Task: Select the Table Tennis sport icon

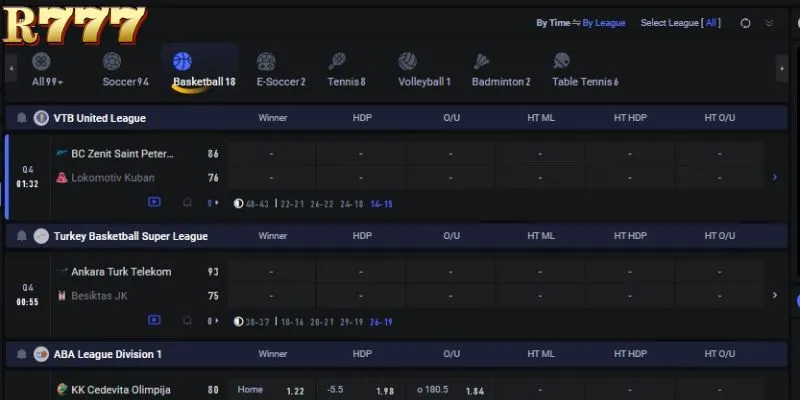Action: (x=561, y=61)
